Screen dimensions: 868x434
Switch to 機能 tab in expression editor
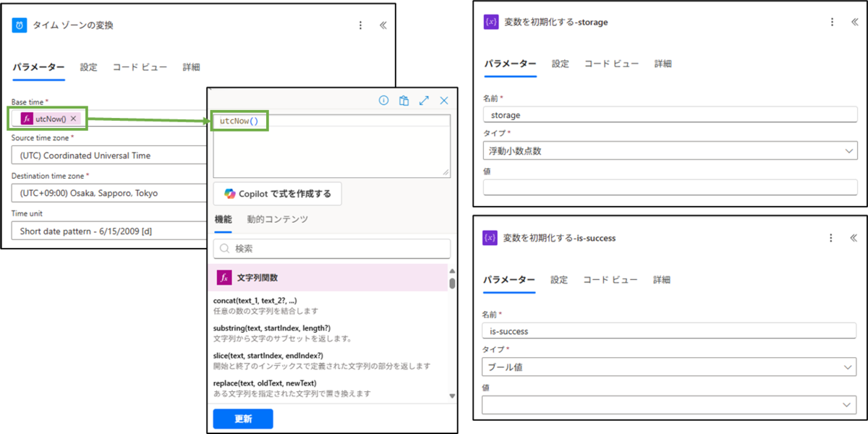[223, 219]
